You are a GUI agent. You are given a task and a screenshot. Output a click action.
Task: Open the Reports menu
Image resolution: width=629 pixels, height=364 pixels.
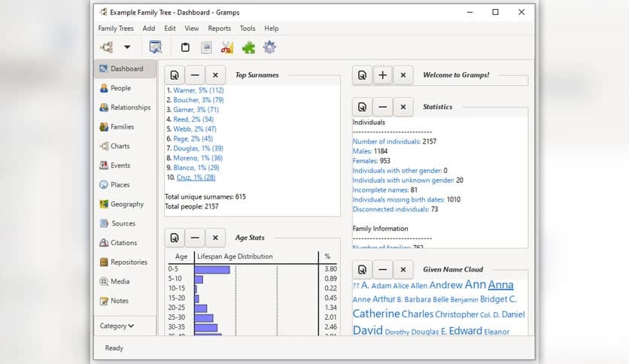tap(219, 29)
